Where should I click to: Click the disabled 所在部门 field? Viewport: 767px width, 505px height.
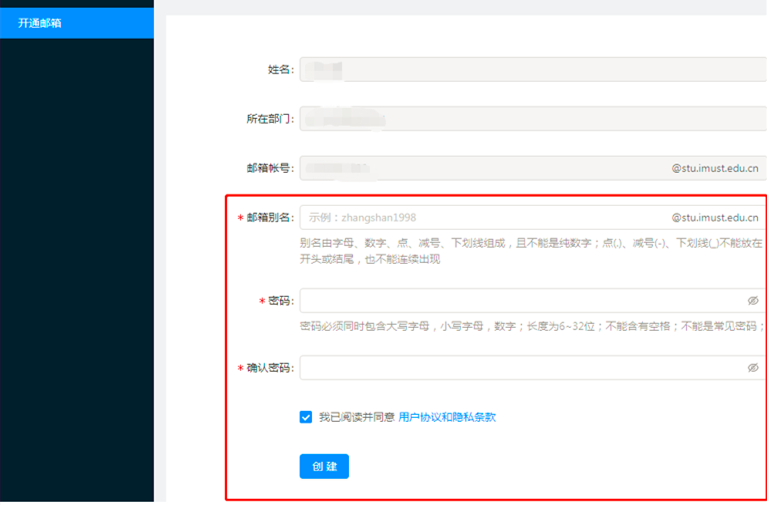click(533, 119)
